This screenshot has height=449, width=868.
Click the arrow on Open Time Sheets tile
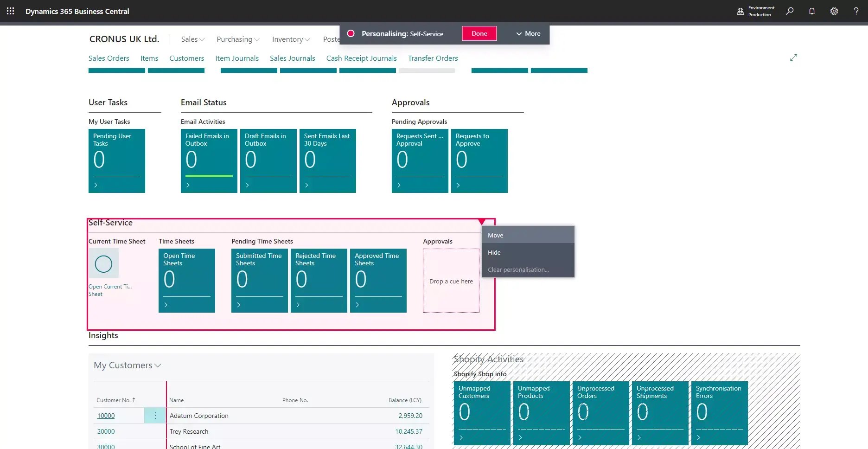point(166,305)
